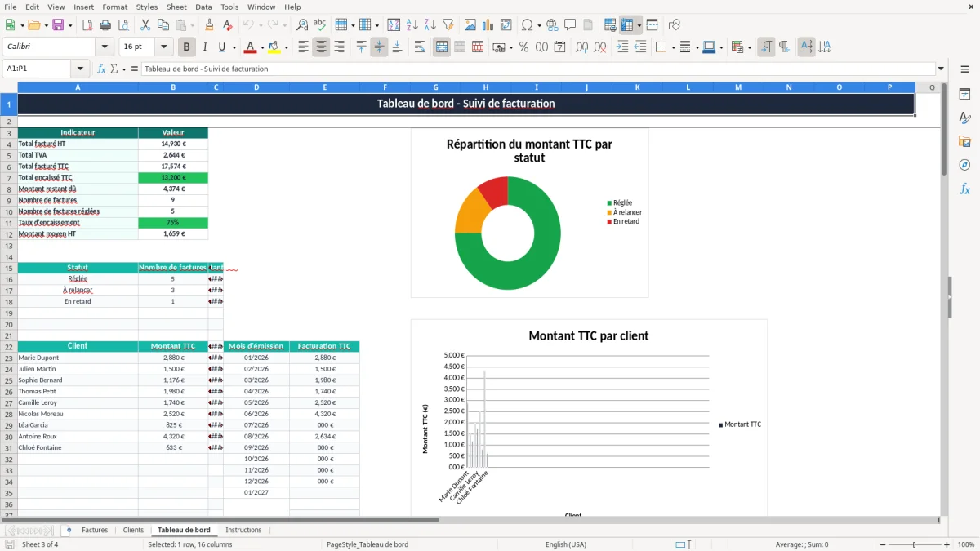The image size is (980, 551).
Task: Switch to the Factures sheet tab
Action: (x=95, y=530)
